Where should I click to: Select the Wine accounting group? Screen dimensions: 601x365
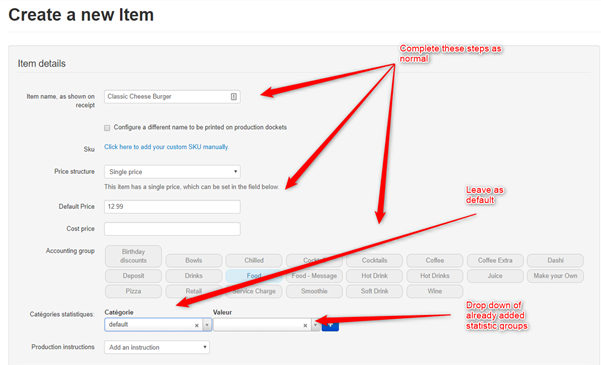point(435,291)
